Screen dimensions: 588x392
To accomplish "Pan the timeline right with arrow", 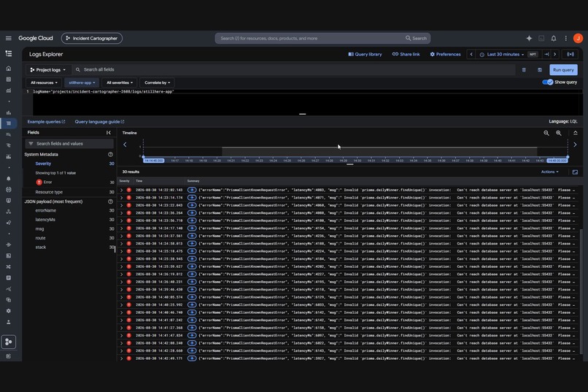I will [x=575, y=145].
